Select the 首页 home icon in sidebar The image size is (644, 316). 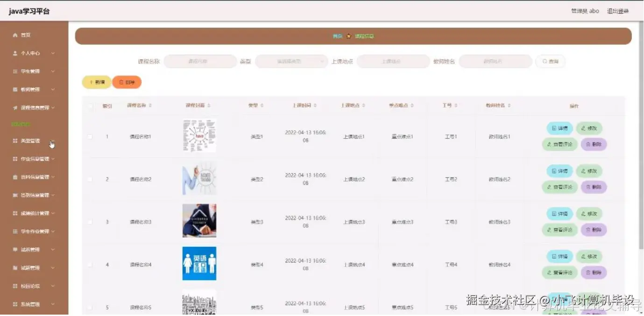click(16, 35)
